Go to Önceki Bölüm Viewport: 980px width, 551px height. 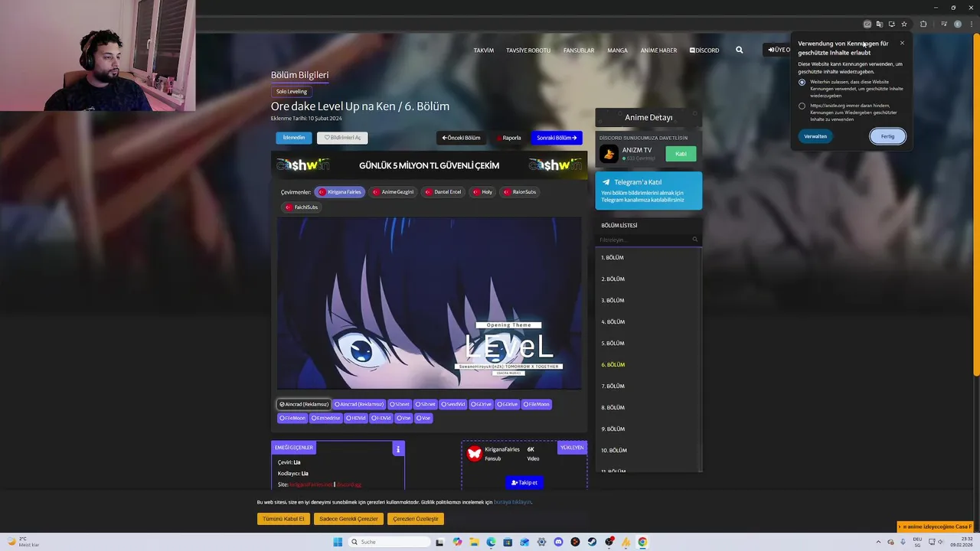pos(462,138)
